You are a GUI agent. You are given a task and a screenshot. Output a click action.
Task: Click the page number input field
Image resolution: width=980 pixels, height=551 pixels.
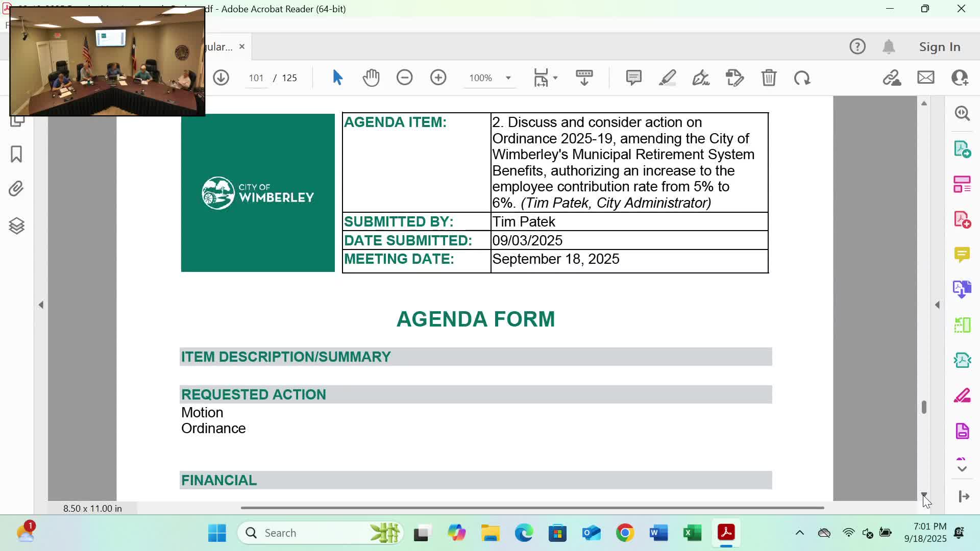pyautogui.click(x=256, y=78)
